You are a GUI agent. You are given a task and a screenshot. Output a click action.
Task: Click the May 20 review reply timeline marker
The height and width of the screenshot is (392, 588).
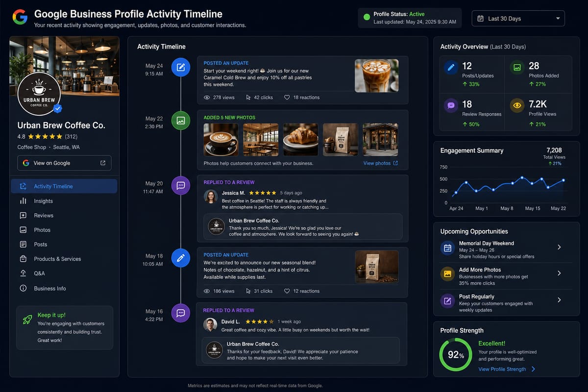click(x=181, y=186)
